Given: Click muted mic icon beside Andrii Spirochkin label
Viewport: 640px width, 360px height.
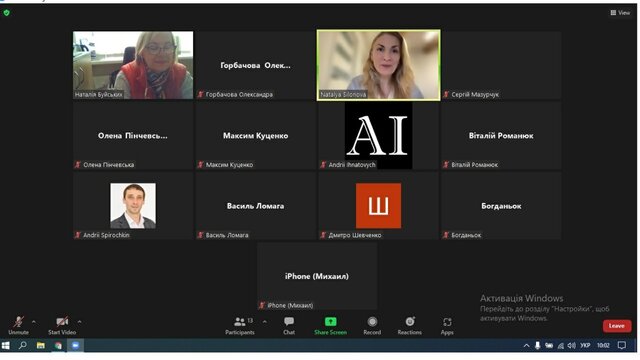Looking at the screenshot, I should [x=78, y=235].
